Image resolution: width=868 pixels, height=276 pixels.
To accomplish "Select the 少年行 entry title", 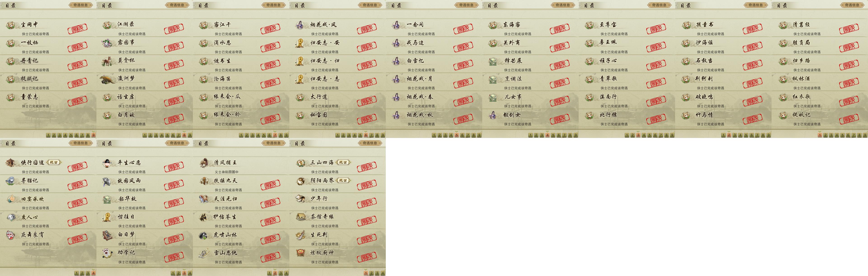I will pyautogui.click(x=319, y=199).
